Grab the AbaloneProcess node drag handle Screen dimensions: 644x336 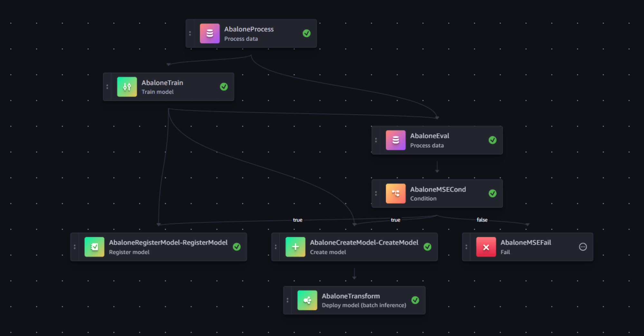coord(190,34)
